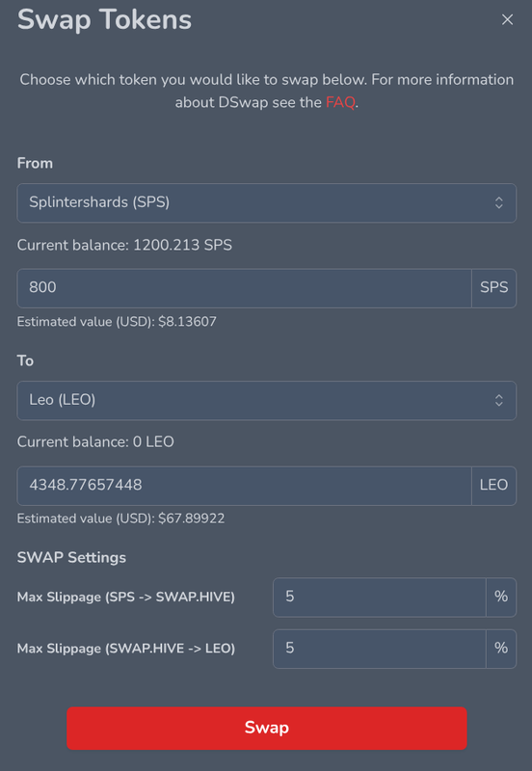This screenshot has width=532, height=771.
Task: Click the SPS unit suffix box
Action: pos(493,288)
